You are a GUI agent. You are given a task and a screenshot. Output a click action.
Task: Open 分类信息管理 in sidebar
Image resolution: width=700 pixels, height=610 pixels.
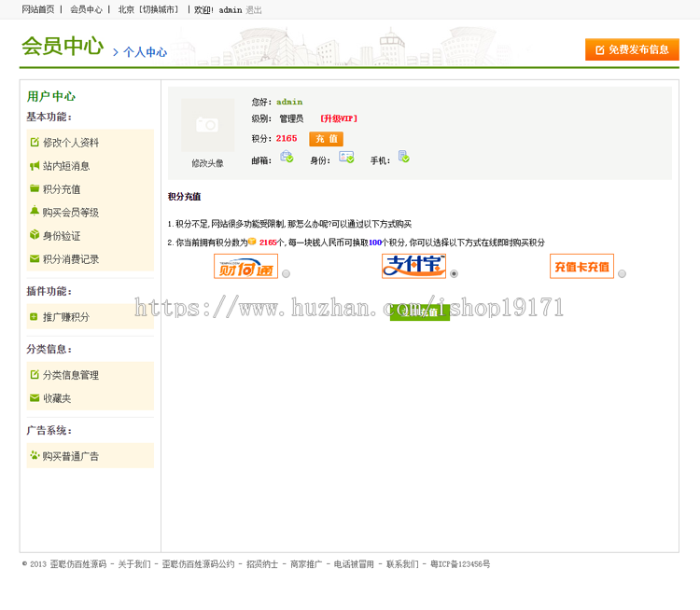71,375
